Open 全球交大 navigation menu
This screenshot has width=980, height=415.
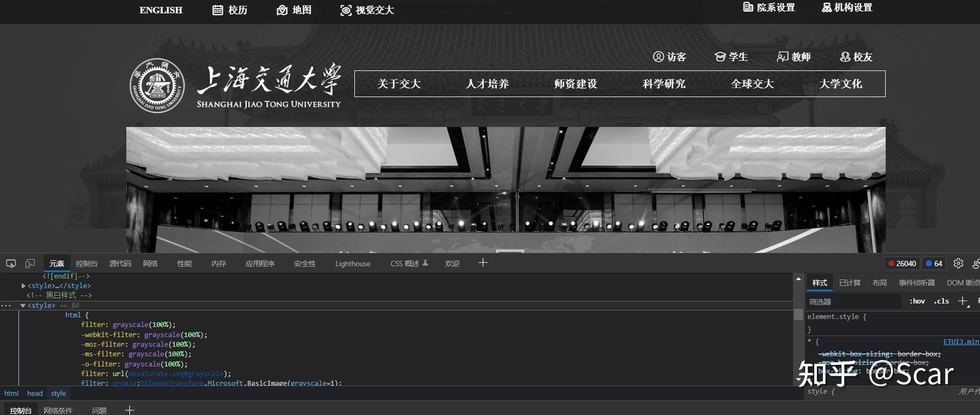click(752, 84)
